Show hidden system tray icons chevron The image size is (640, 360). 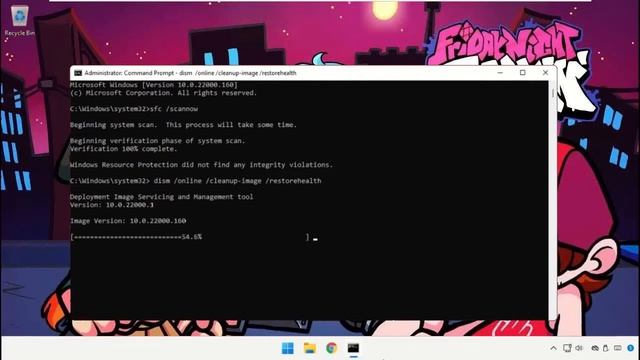pyautogui.click(x=553, y=348)
